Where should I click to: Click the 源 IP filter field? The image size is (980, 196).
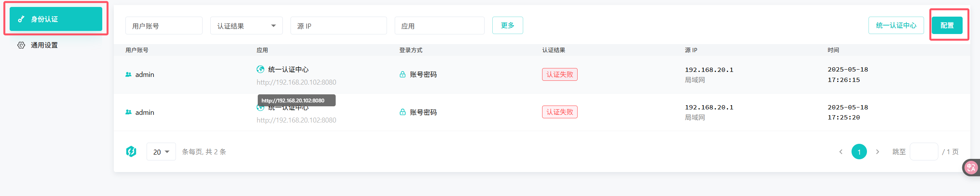338,26
